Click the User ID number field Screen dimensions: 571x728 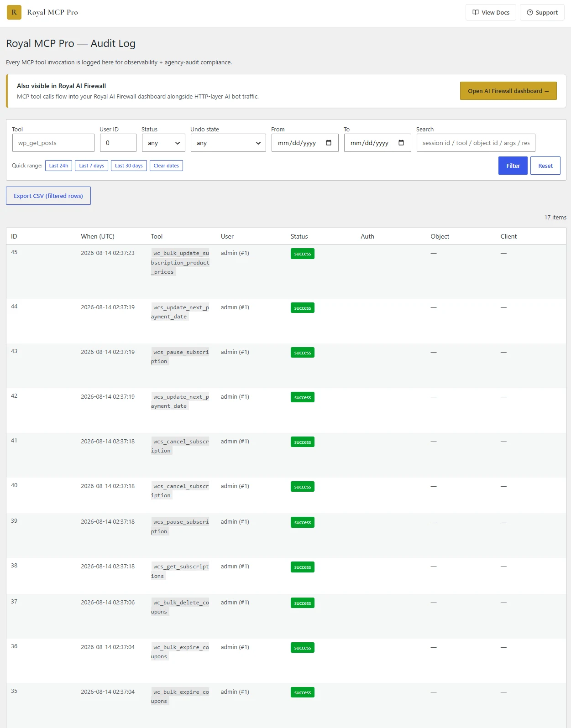coord(118,143)
